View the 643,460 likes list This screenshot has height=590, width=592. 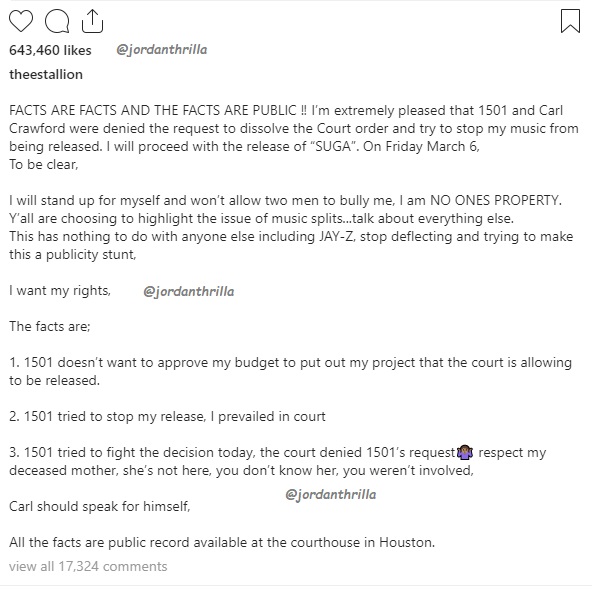pos(50,50)
